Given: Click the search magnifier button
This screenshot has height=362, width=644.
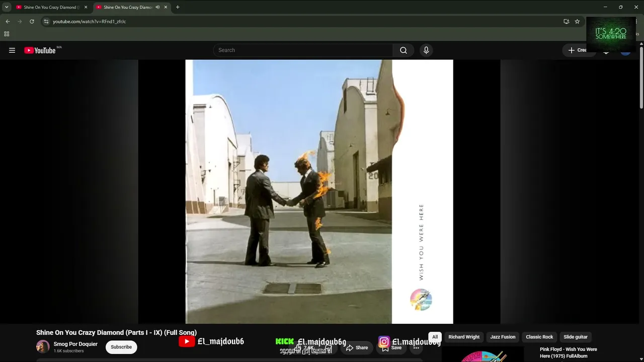Looking at the screenshot, I should coord(404,50).
